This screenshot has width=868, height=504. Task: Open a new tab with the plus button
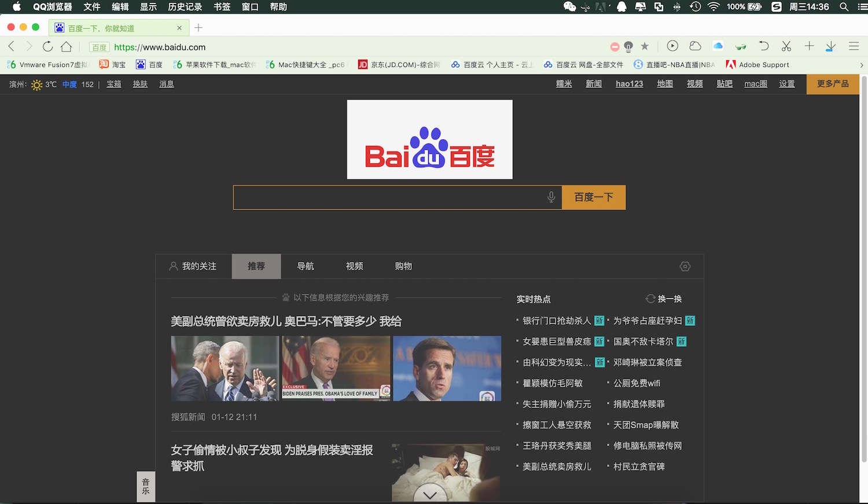198,27
